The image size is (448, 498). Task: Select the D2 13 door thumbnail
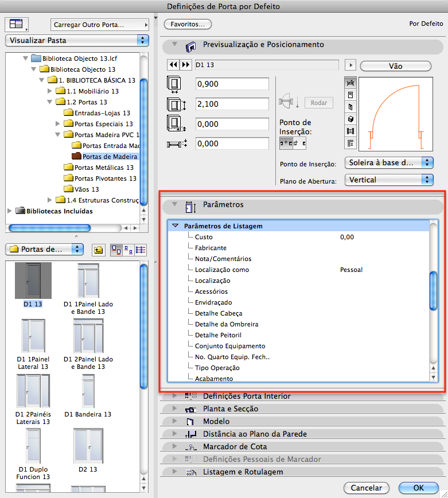point(88,446)
